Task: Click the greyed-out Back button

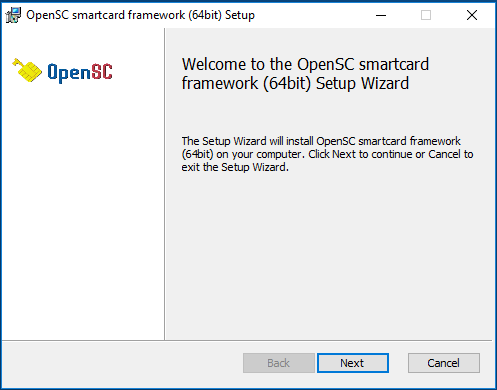Action: 279,363
